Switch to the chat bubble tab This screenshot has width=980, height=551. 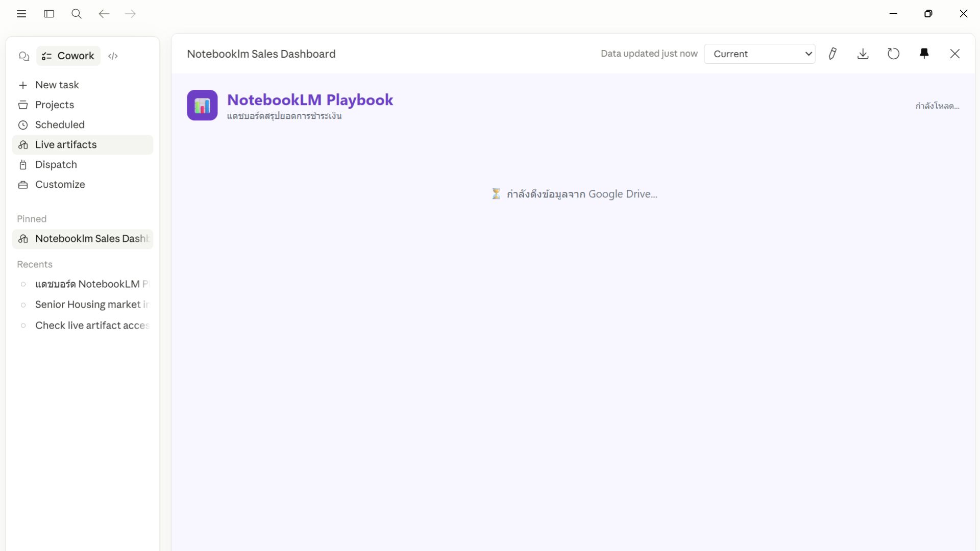(x=24, y=56)
